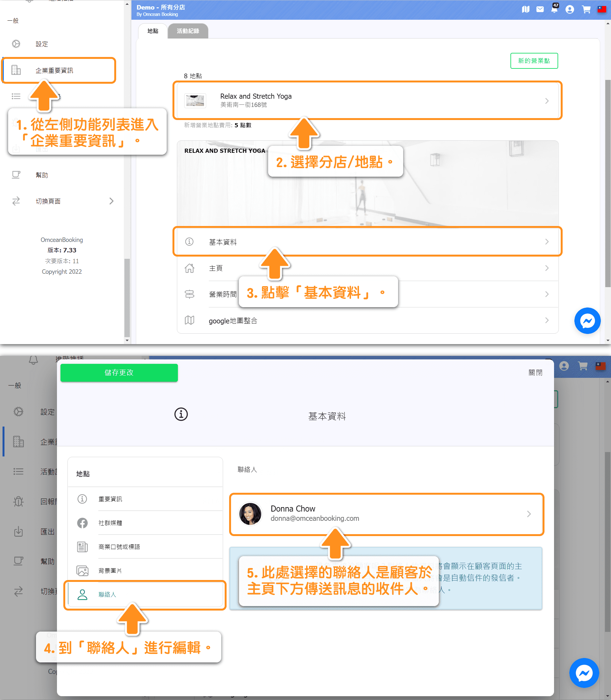Viewport: 611px width, 700px height.
Task: Switch to the 活動紀錄 tab
Action: tap(187, 31)
